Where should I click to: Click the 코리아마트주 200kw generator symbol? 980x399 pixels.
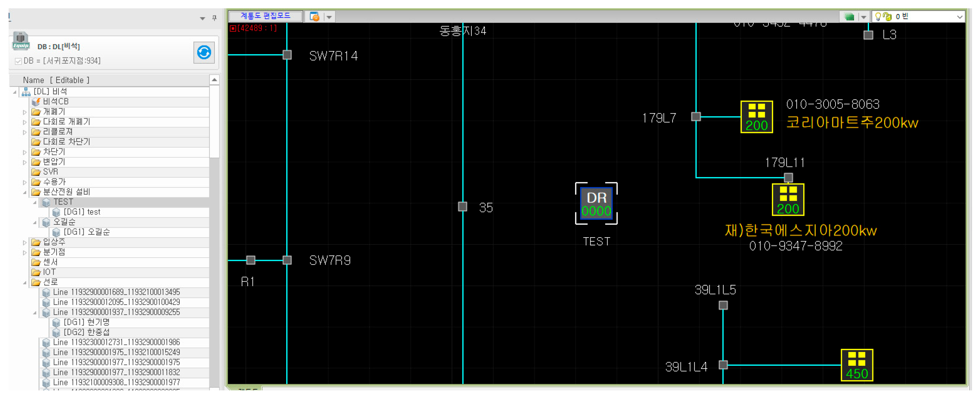click(756, 117)
